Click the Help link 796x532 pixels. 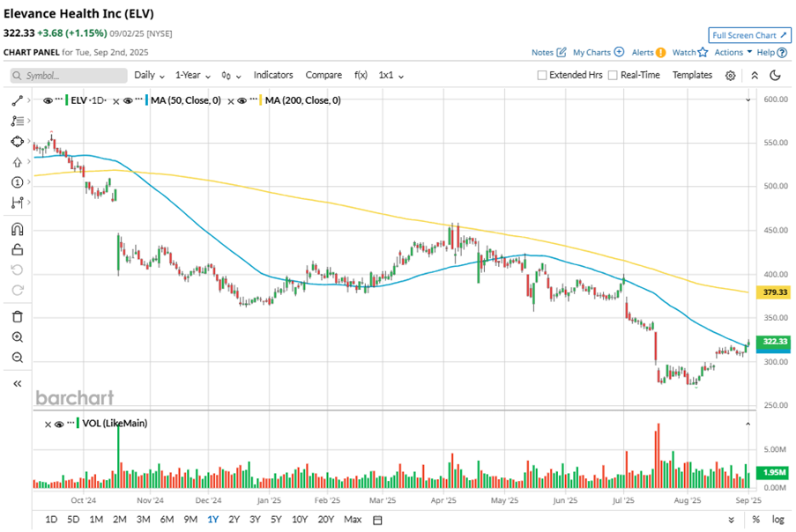click(765, 52)
